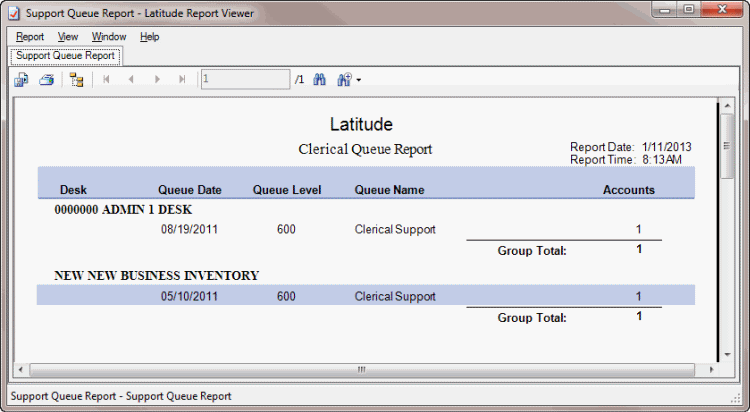This screenshot has height=412, width=750.
Task: Go to previous page arrow
Action: [131, 79]
